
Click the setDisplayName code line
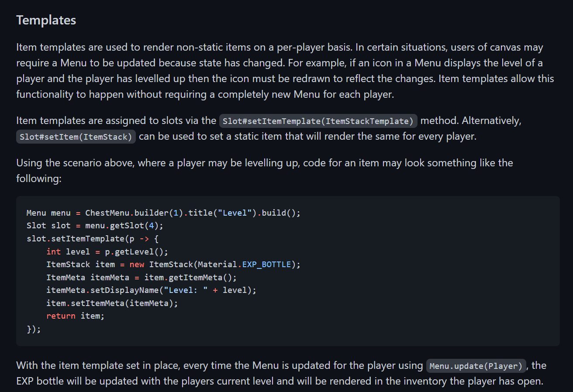[x=152, y=290]
